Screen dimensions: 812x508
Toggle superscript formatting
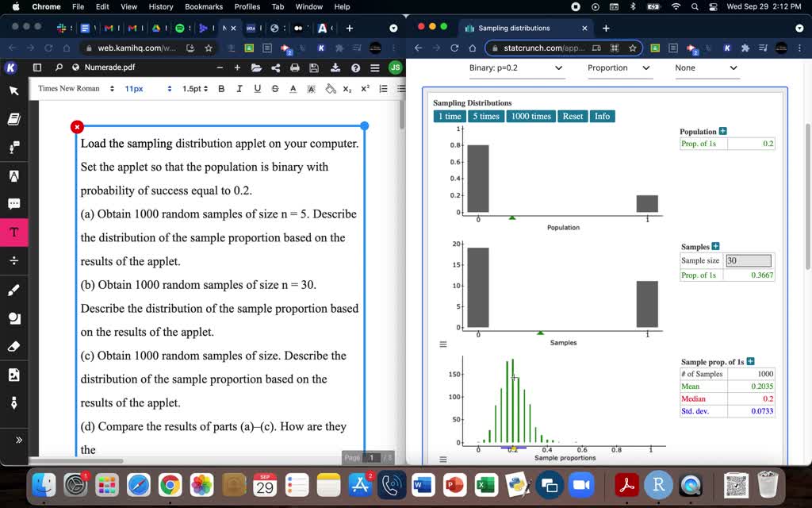pos(365,89)
